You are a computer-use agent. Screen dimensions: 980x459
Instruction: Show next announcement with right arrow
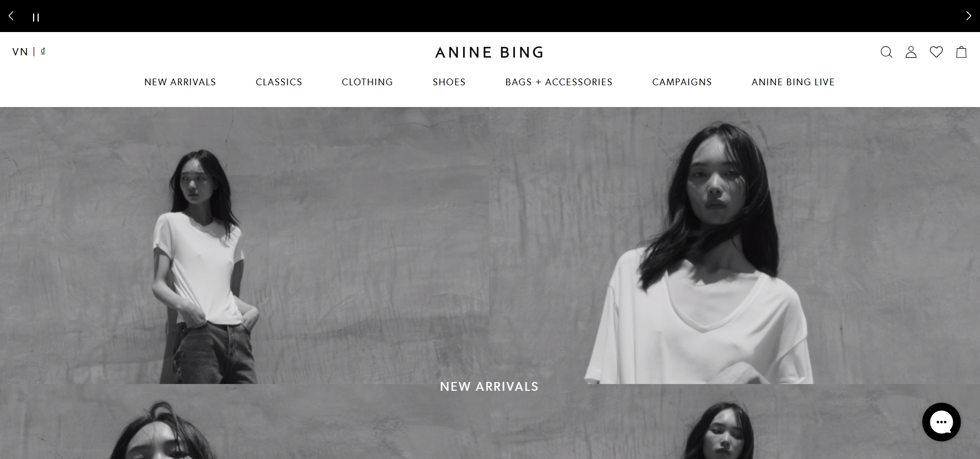(968, 16)
